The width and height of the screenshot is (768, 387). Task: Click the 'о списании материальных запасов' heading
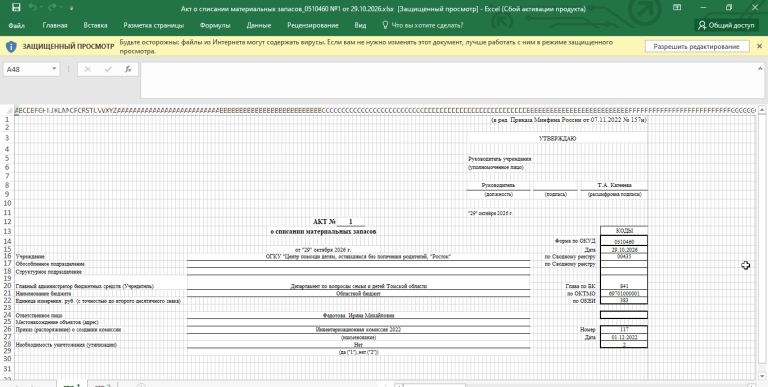(323, 231)
